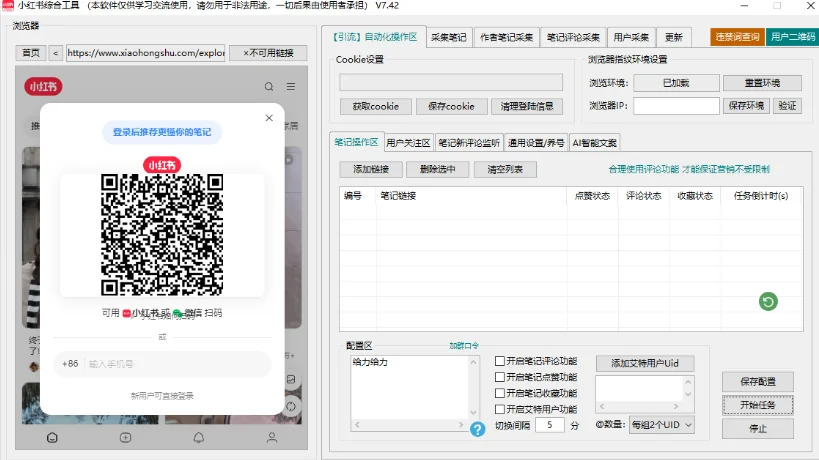Click 保存cookie button
This screenshot has width=819, height=460.
tap(451, 107)
